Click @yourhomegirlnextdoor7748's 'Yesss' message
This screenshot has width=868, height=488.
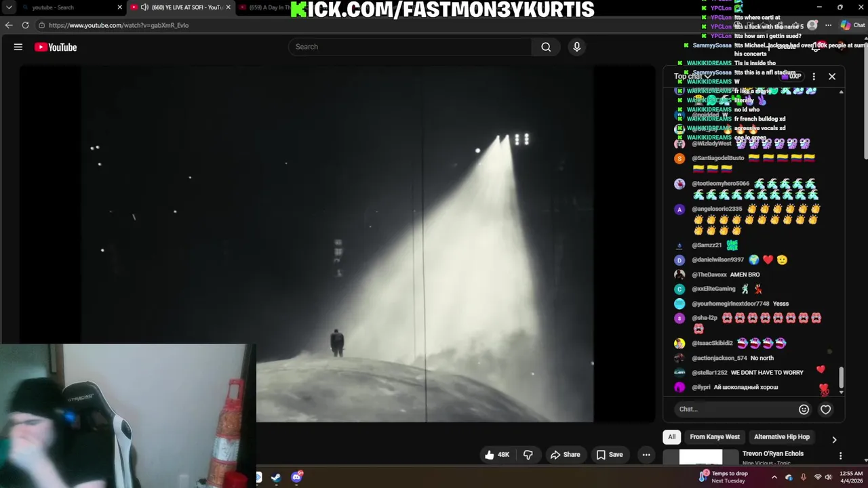point(780,304)
